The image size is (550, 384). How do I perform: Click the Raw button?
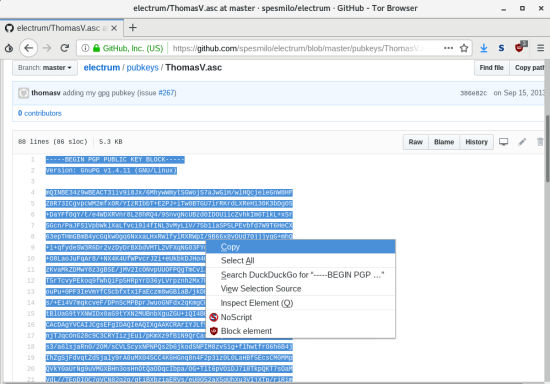pos(416,142)
